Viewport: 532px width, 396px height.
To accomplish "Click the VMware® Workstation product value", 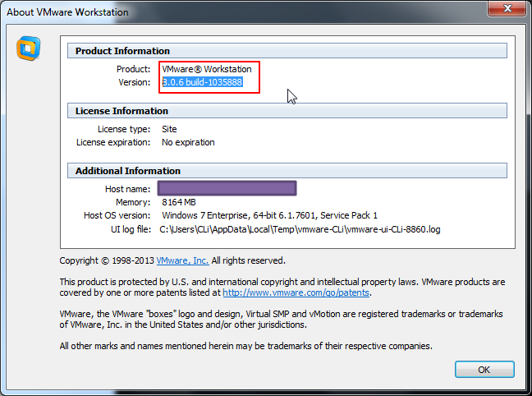I will [207, 69].
